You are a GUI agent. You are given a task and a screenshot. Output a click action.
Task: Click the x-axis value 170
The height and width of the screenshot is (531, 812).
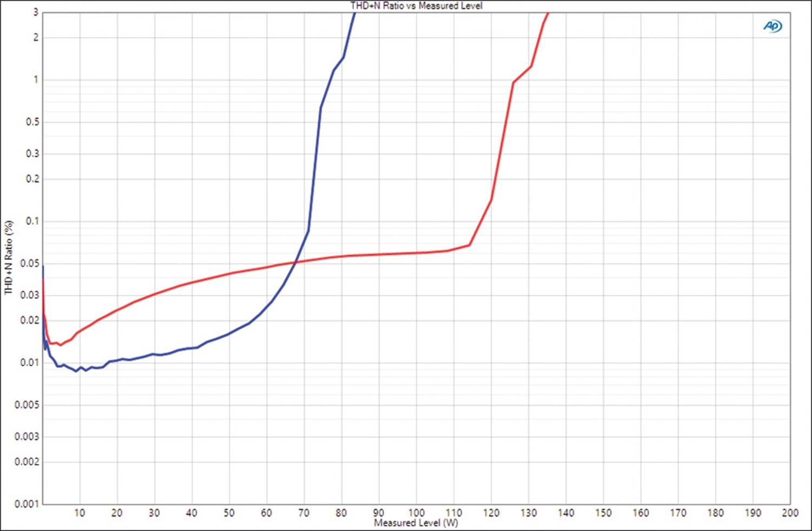678,513
